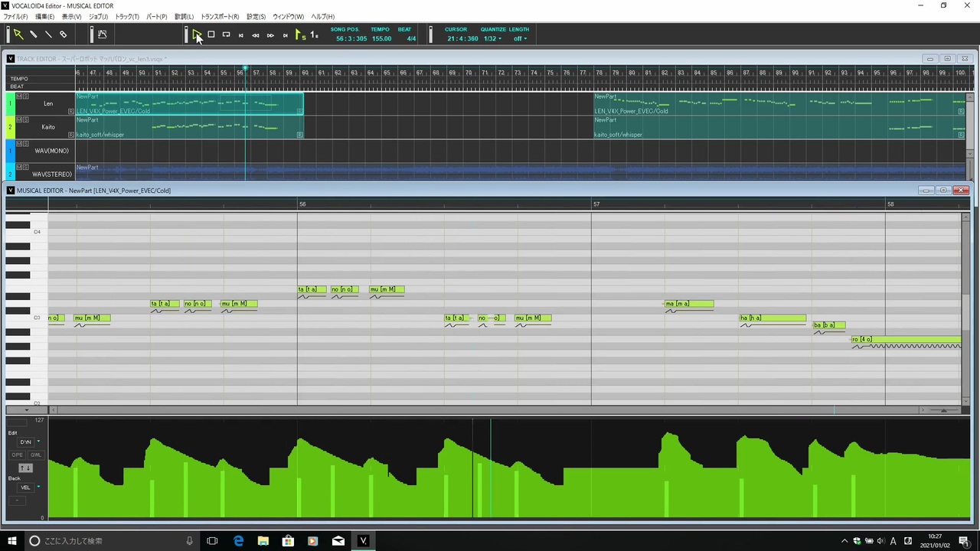This screenshot has width=980, height=551.
Task: Click the up/down arrows swap button
Action: pyautogui.click(x=25, y=468)
